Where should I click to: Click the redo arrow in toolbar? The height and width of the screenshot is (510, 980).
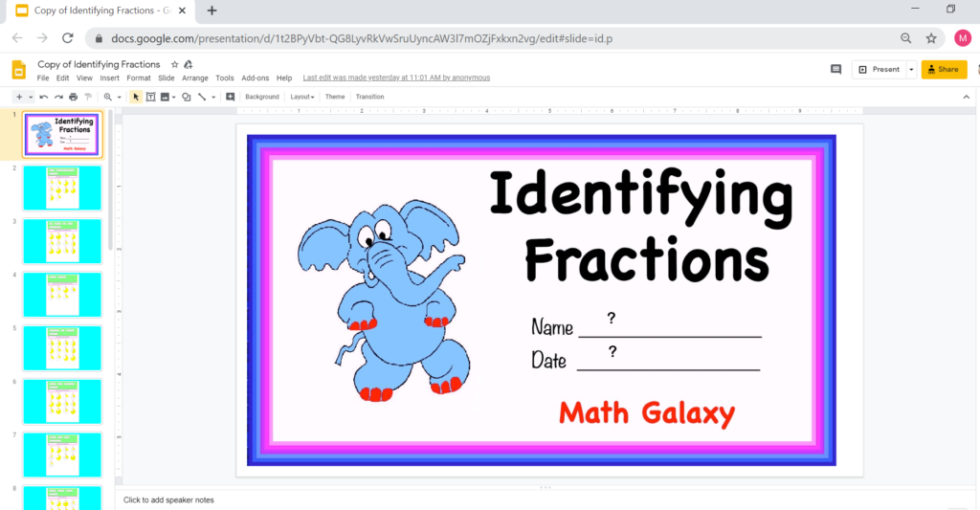pyautogui.click(x=58, y=97)
